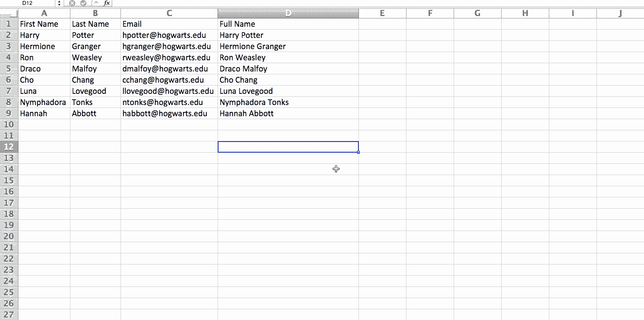The image size is (644, 320).
Task: Select column D header
Action: [x=288, y=13]
